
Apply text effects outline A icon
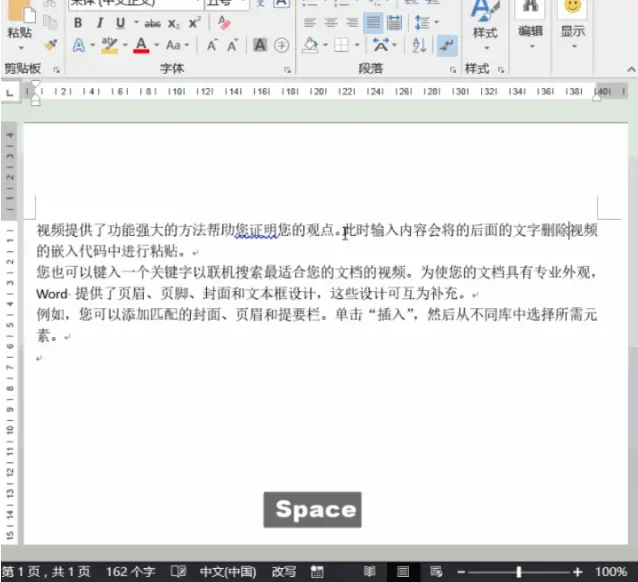pos(79,45)
